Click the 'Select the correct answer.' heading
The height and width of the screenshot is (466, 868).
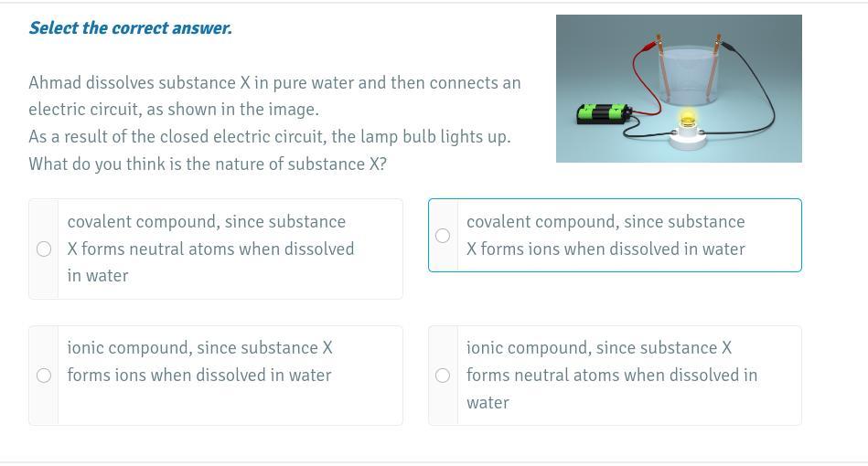[131, 27]
